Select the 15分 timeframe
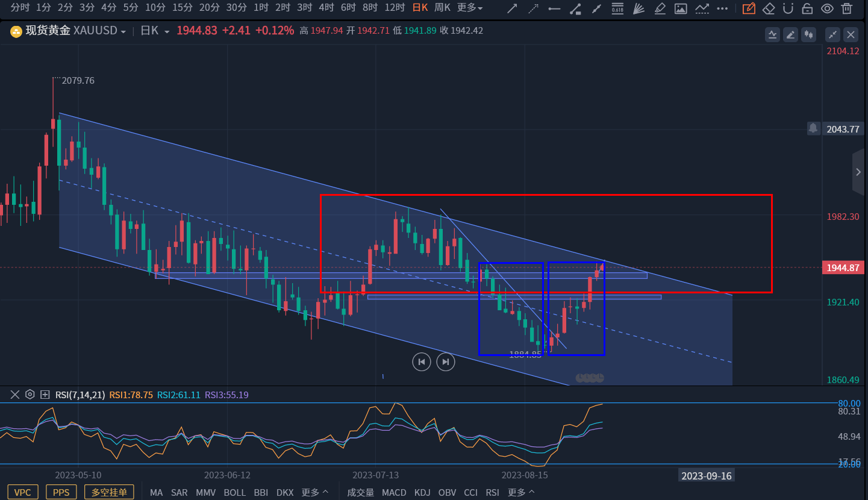Screen dimensions: 868x500 (x=183, y=8)
